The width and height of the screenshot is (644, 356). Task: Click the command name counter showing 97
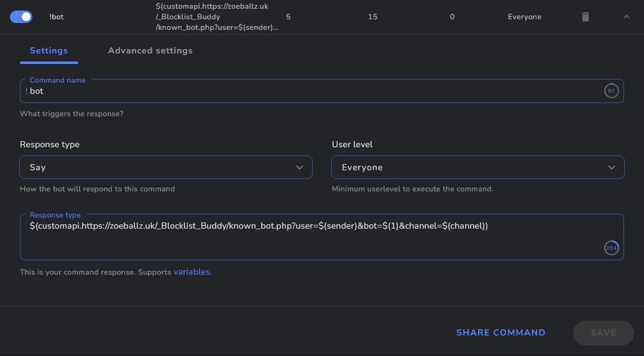coord(611,91)
